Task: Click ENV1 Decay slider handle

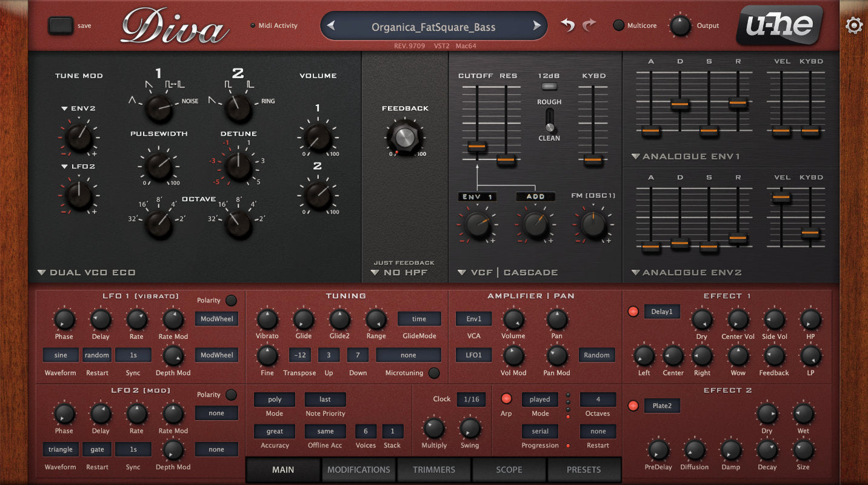Action: (679, 104)
